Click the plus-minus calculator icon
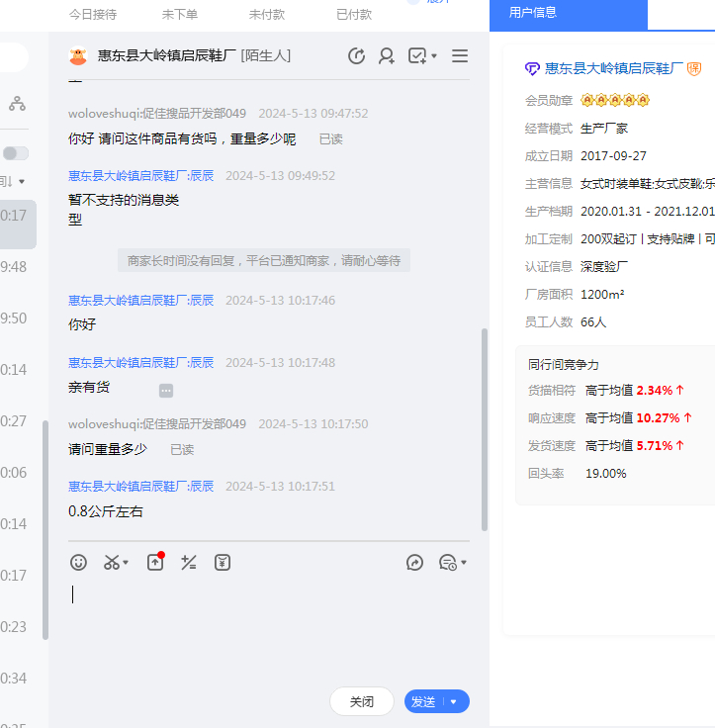Screen dimensions: 715x728 point(188,562)
